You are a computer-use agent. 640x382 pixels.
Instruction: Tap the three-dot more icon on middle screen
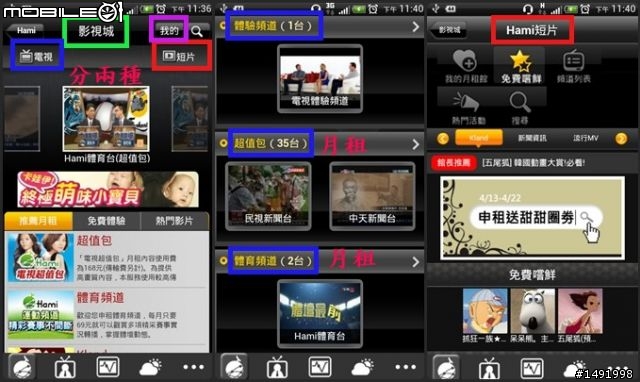click(x=406, y=367)
